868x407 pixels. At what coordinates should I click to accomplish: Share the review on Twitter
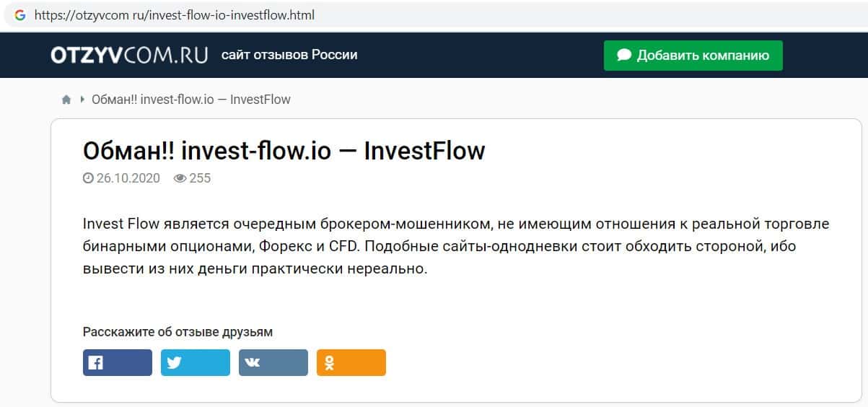(196, 363)
